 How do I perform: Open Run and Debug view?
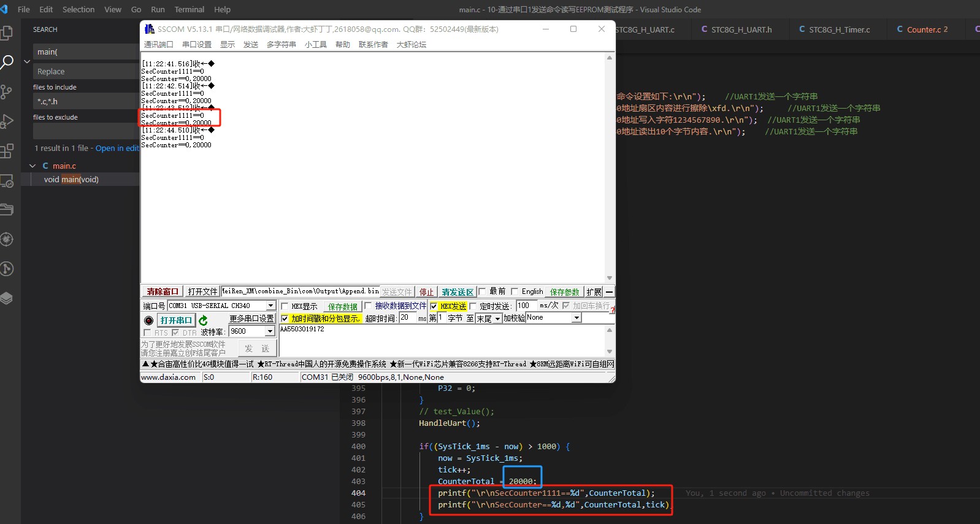tap(7, 121)
